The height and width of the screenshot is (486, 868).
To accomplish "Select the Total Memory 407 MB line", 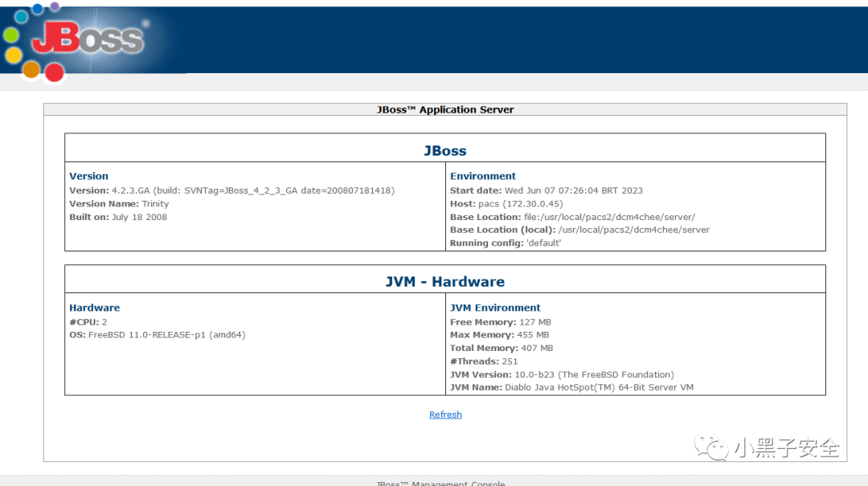I will click(502, 348).
